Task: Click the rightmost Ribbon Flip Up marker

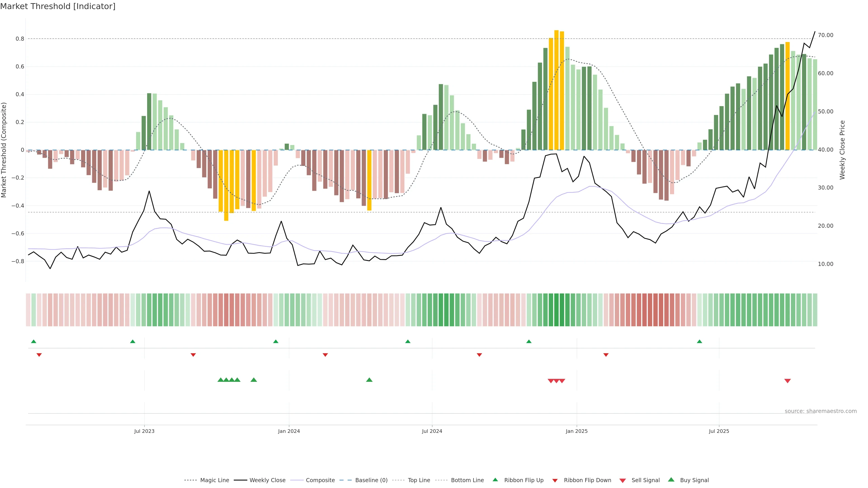Action: pos(700,342)
